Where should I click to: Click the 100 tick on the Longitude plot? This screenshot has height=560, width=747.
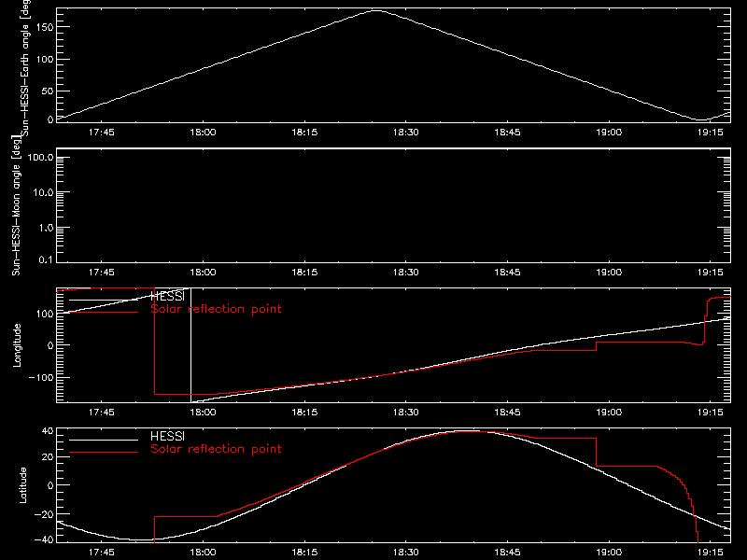pyautogui.click(x=44, y=314)
